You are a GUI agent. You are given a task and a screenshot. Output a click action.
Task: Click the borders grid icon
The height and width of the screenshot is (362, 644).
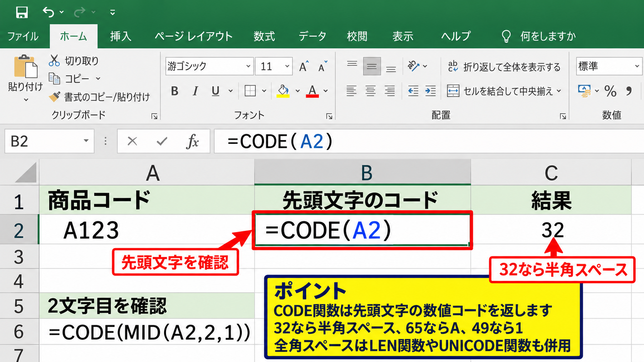click(x=250, y=91)
